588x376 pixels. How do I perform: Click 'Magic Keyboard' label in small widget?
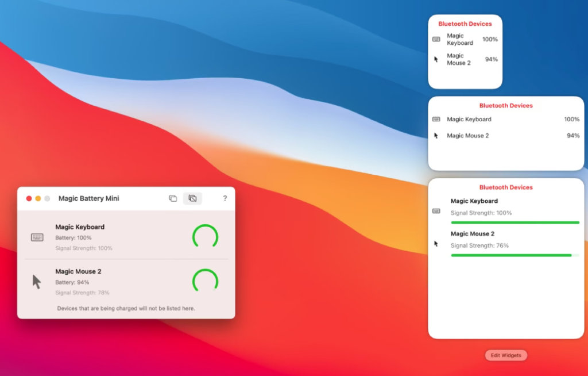click(x=460, y=39)
